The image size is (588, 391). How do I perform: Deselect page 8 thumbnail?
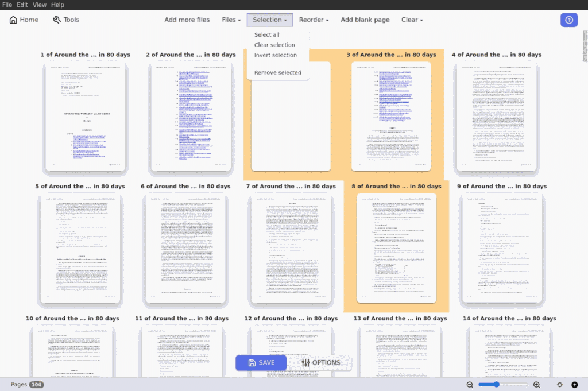click(x=396, y=248)
